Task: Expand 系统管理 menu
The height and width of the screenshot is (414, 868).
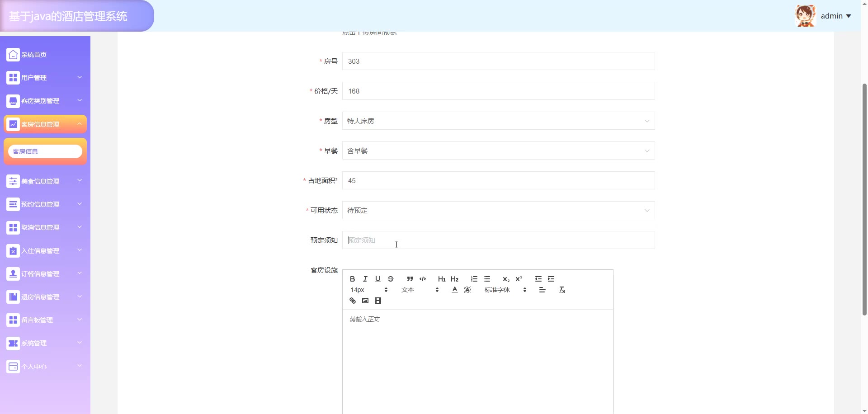Action: tap(45, 343)
